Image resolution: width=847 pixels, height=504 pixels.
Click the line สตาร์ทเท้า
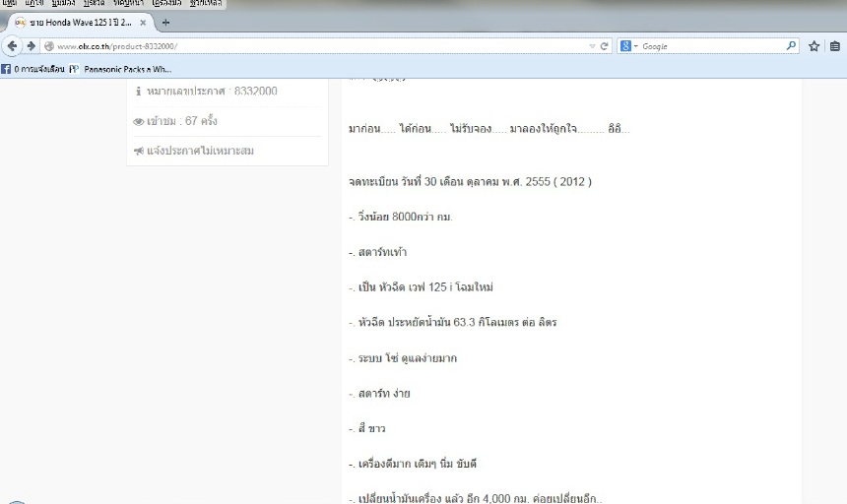tap(377, 252)
